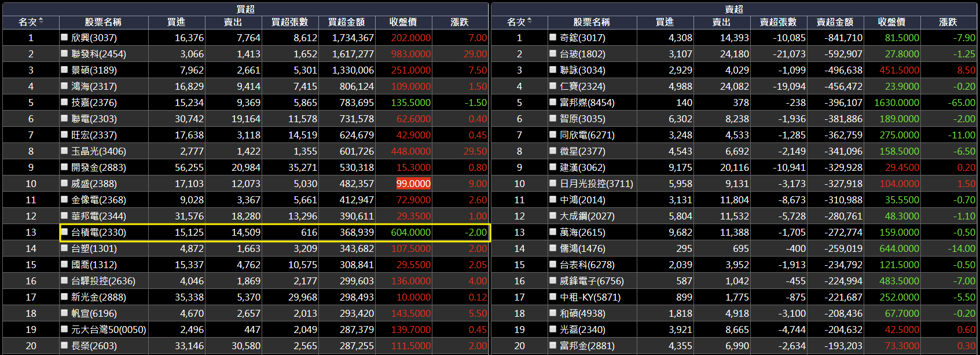This screenshot has height=355, width=980.
Task: Open stock 台驊投控(2636)
Action: [x=103, y=281]
